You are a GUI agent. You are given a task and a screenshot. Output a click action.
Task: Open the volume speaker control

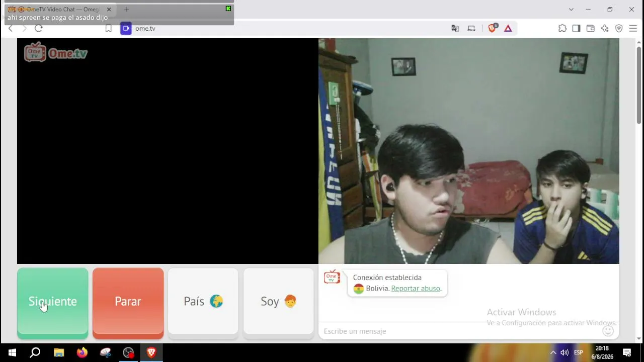click(565, 352)
